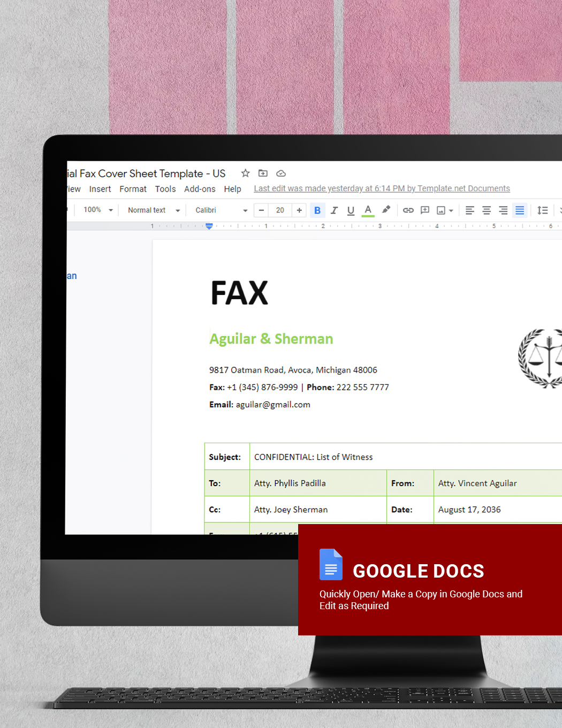Open last edit version history link
The height and width of the screenshot is (728, 562).
click(382, 188)
